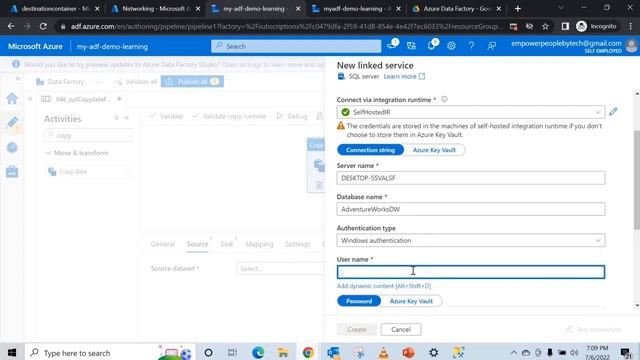
Task: Switch password to Azure Key Vault
Action: coord(411,301)
